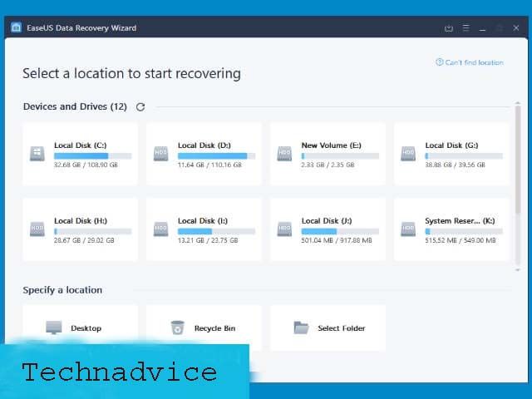Choose the Select Folder label
The height and width of the screenshot is (399, 532).
click(x=342, y=328)
